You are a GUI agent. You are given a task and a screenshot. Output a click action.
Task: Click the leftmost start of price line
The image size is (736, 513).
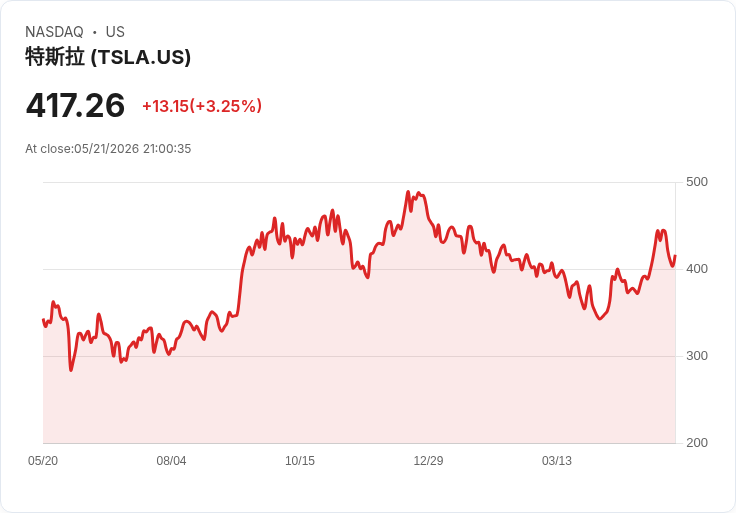coord(43,320)
